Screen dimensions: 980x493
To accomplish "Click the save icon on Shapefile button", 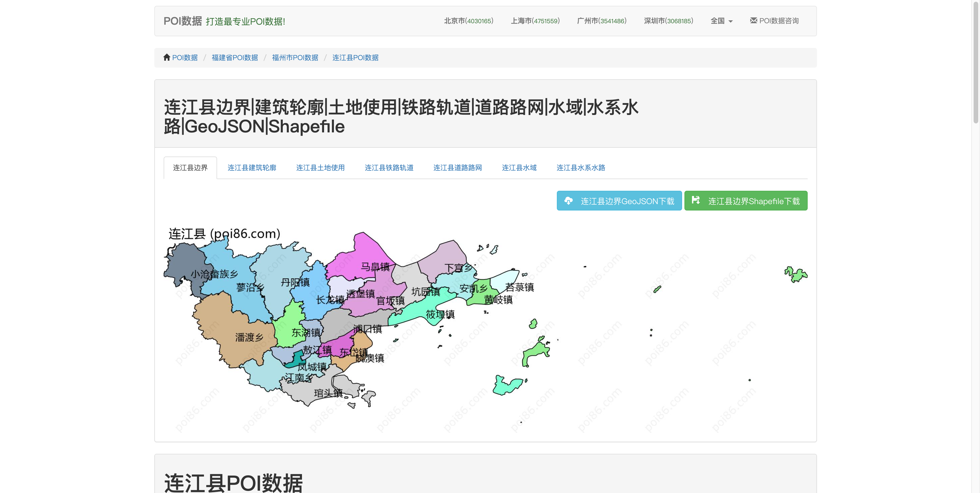I will click(x=695, y=200).
